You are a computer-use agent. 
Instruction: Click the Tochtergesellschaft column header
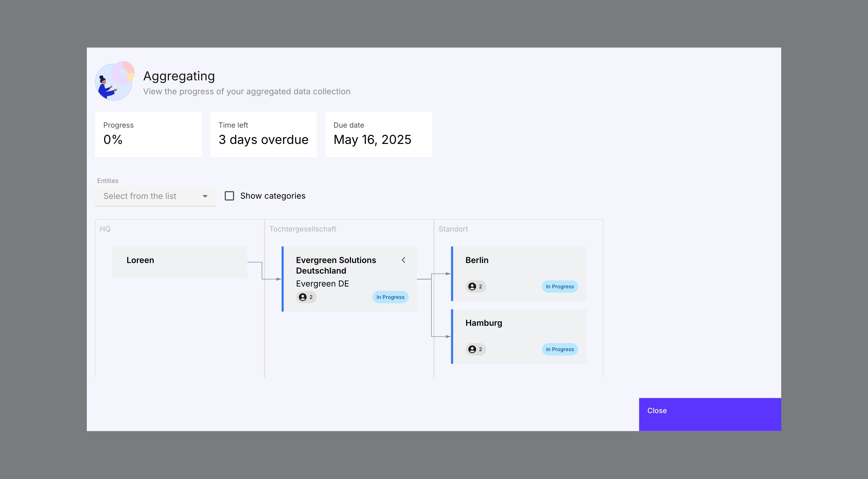(303, 229)
